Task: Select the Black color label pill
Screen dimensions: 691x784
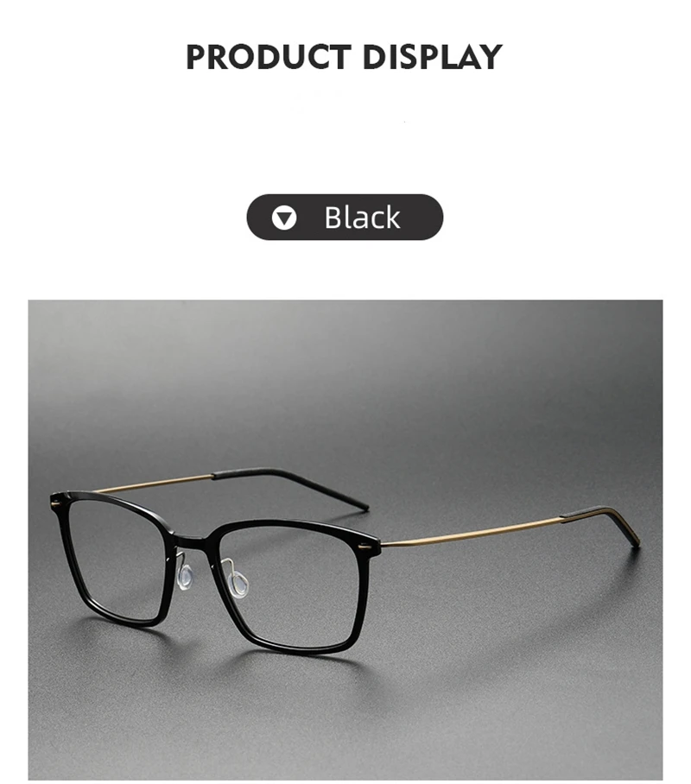Action: coord(345,218)
